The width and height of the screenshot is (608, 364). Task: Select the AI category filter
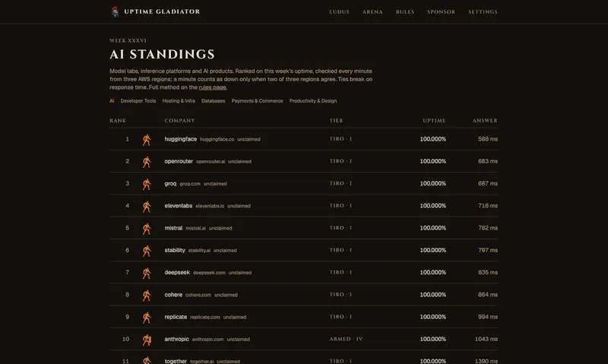coord(112,101)
